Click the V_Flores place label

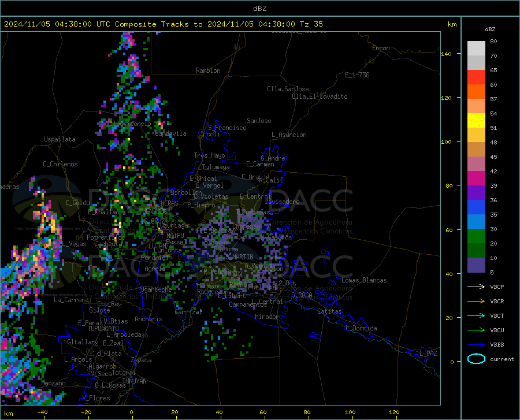coord(96,398)
